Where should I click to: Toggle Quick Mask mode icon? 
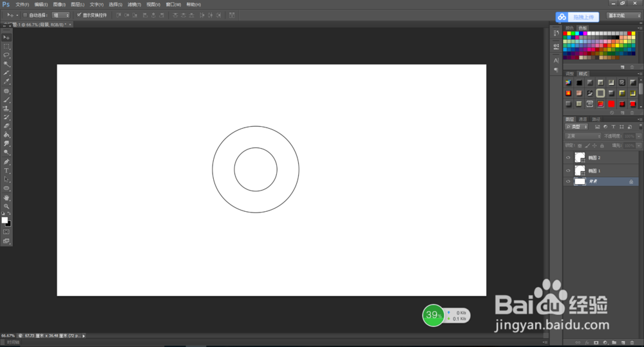6,232
